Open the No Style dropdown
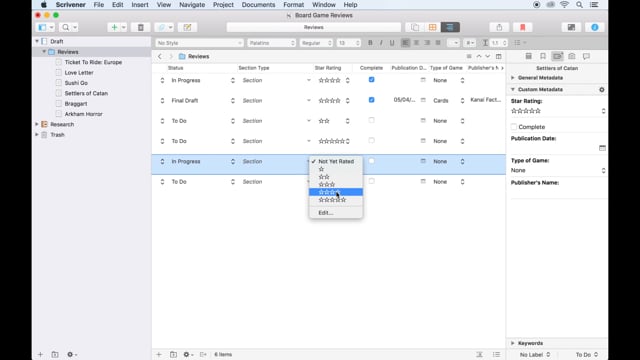The height and width of the screenshot is (360, 640). (199, 43)
